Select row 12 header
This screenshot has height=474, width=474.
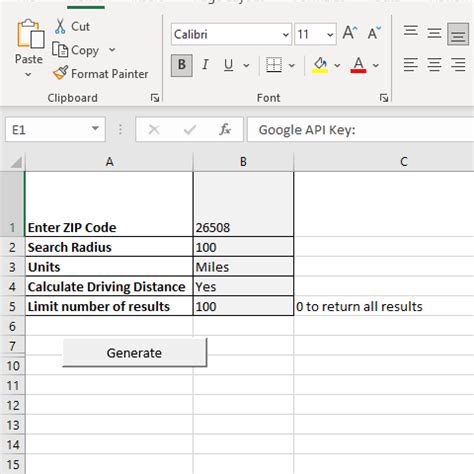tap(12, 405)
